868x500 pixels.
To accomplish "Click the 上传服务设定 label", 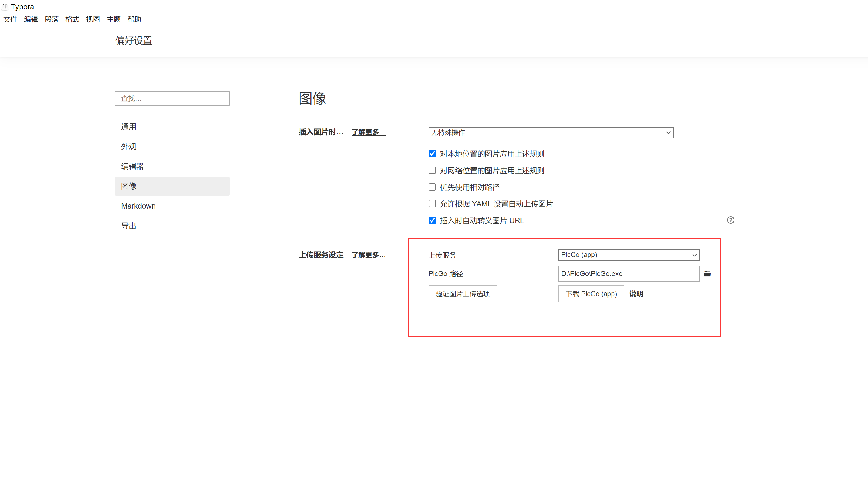I will (x=321, y=255).
